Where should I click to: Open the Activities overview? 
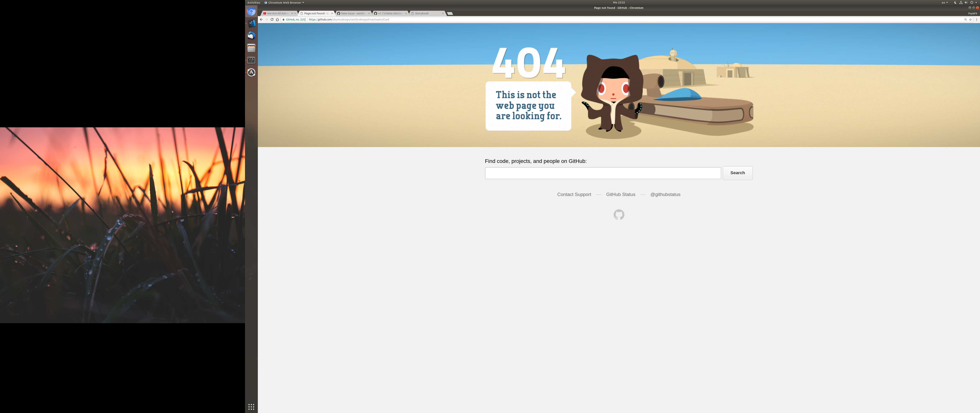tap(254, 3)
